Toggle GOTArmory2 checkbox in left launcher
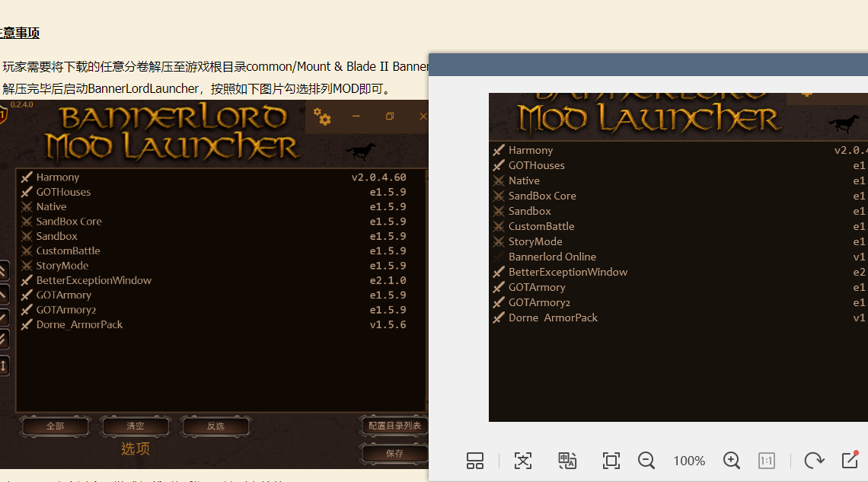The height and width of the screenshot is (482, 868). pos(27,310)
